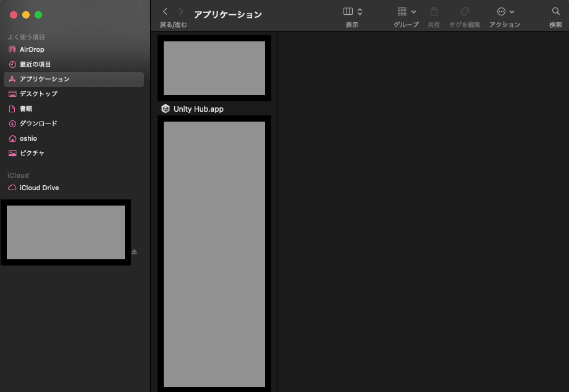
Task: Eject the volume with the eject icon
Action: [x=134, y=252]
